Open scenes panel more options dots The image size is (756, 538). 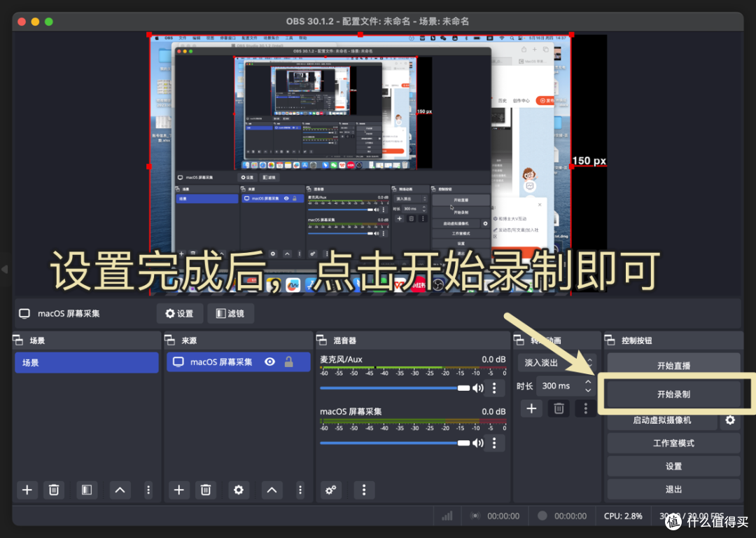pos(148,490)
